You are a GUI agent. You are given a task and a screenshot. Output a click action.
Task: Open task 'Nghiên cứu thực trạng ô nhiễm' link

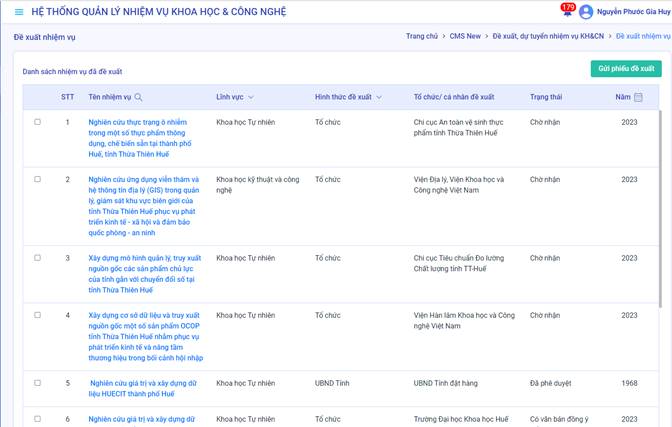[140, 138]
